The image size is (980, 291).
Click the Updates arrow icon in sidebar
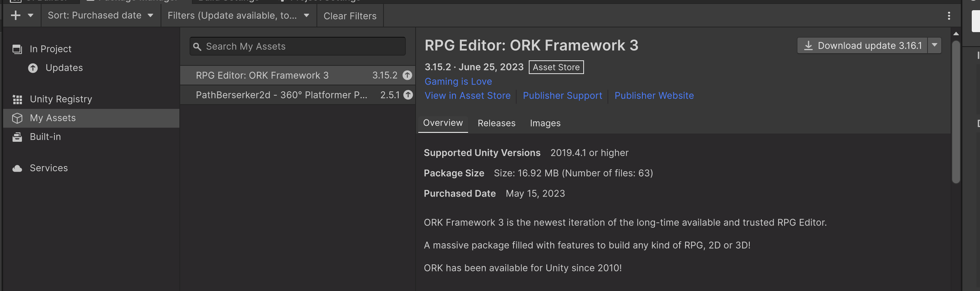tap(33, 68)
